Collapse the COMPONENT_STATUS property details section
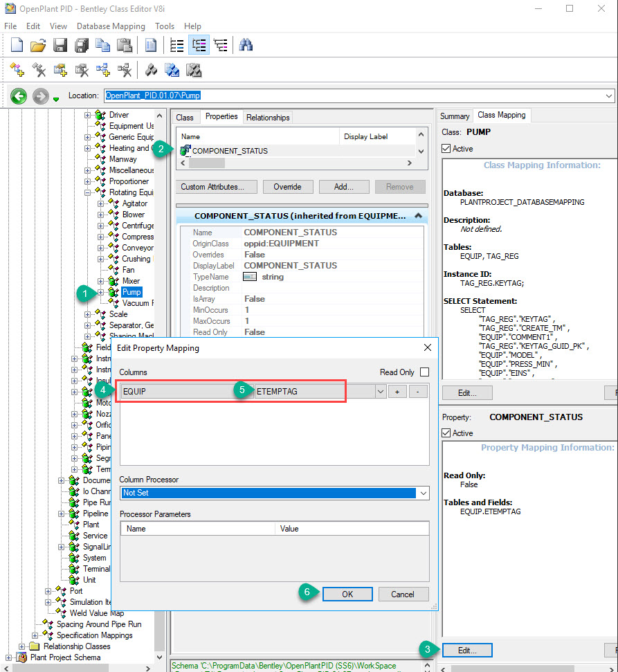 (x=418, y=216)
